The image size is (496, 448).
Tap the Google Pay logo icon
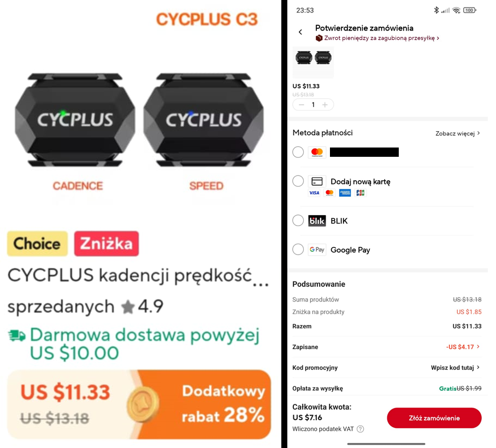click(317, 250)
